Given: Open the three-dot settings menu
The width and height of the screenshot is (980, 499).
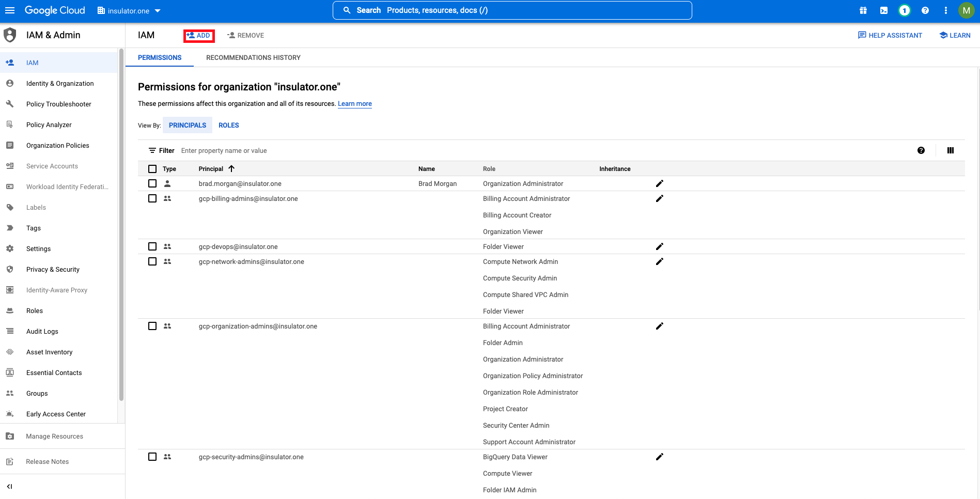Looking at the screenshot, I should (946, 10).
